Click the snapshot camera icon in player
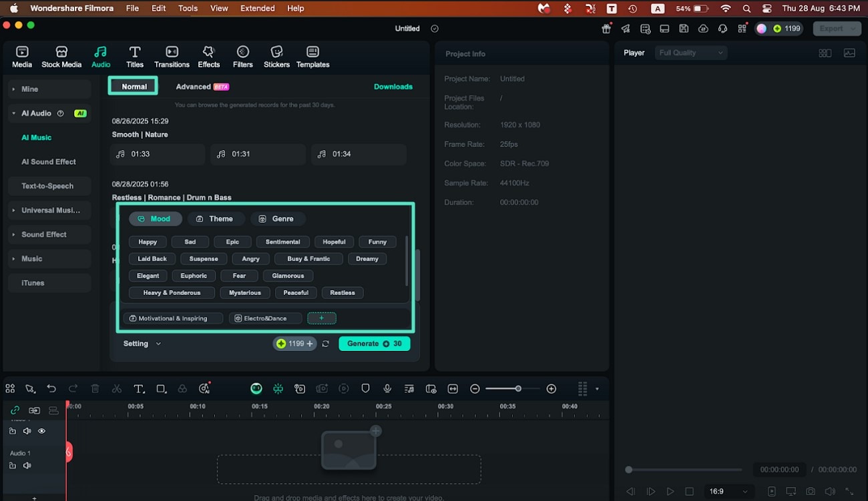Viewport: 868px width, 501px height. pos(810,492)
